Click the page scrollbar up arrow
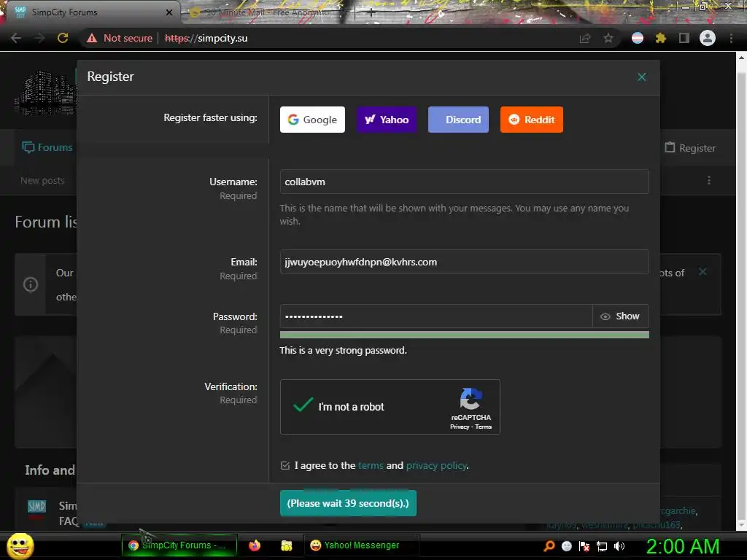The height and width of the screenshot is (560, 747). [x=741, y=58]
